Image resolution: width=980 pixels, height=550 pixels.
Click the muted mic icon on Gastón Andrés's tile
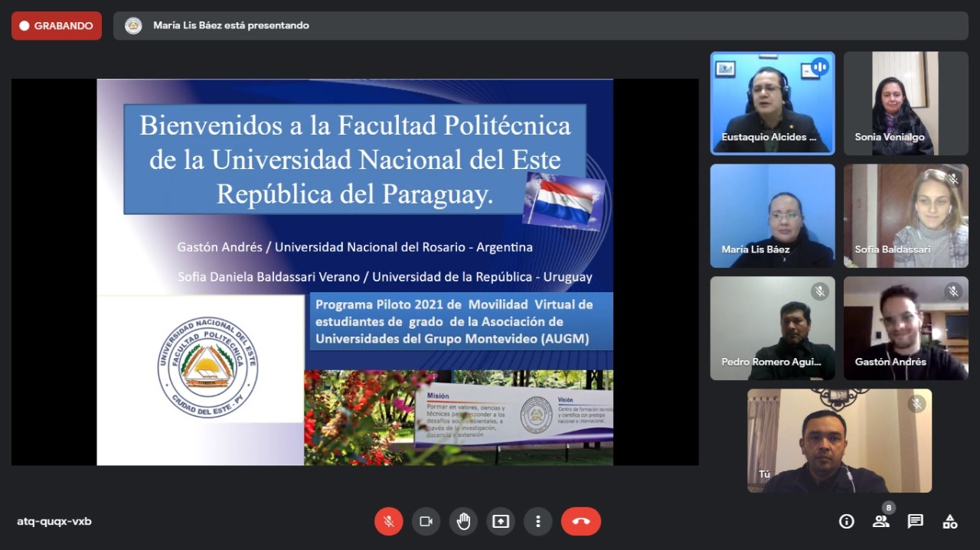[x=953, y=291]
